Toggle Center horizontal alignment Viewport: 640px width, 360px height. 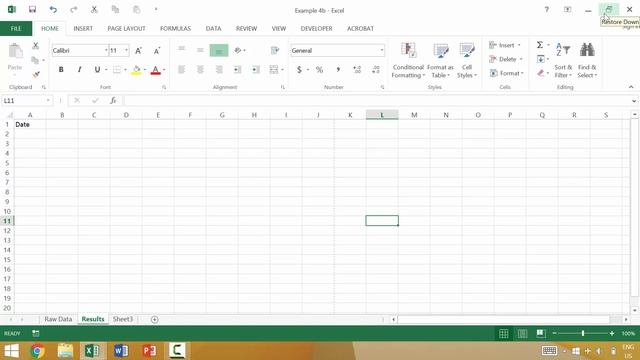click(200, 70)
